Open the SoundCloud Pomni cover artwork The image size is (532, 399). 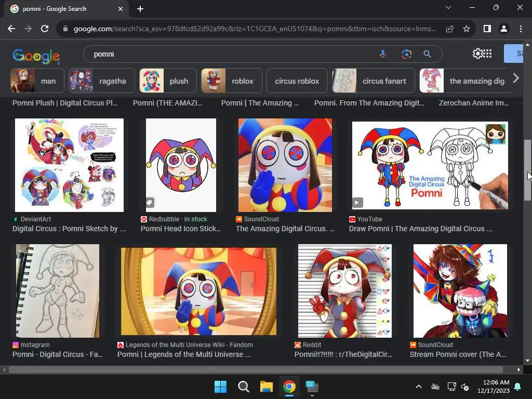tap(460, 291)
